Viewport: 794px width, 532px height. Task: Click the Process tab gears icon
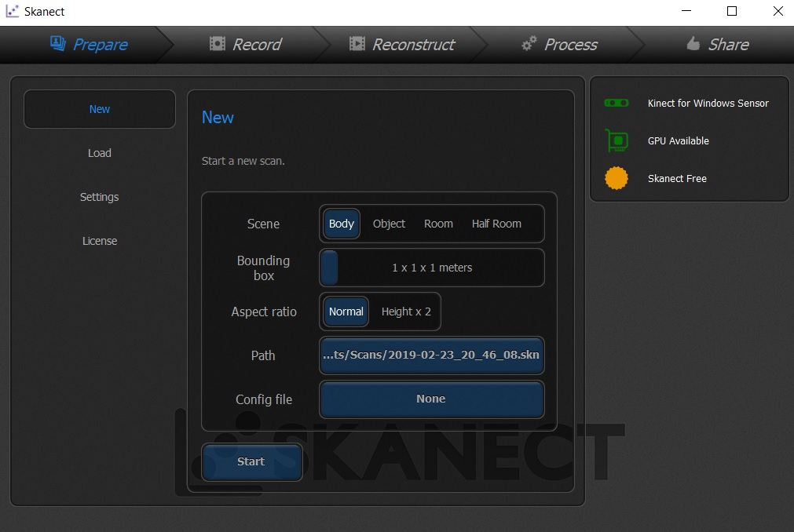coord(529,44)
